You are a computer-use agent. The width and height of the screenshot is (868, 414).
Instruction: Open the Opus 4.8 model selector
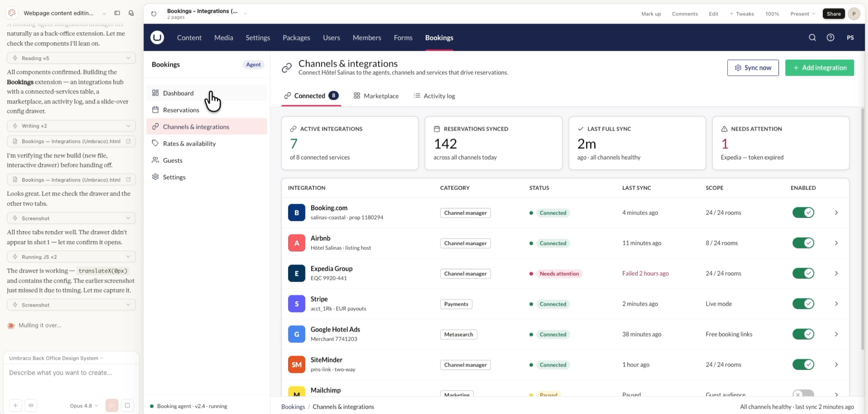[84, 405]
